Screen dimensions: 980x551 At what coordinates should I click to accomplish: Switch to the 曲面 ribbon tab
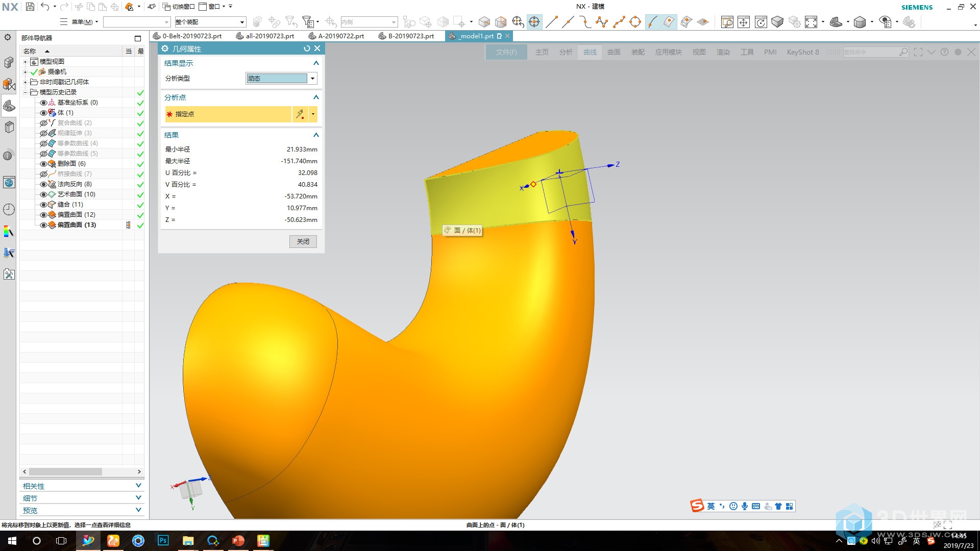click(x=614, y=52)
